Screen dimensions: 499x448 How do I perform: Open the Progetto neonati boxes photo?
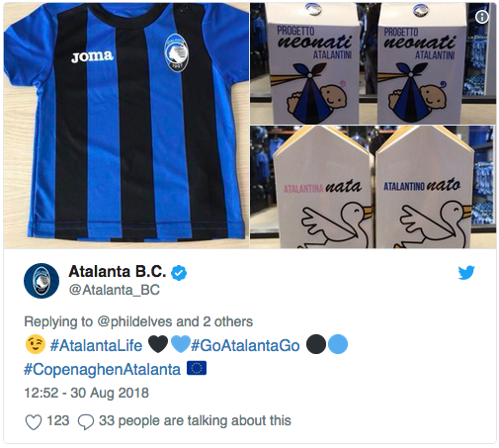373,63
